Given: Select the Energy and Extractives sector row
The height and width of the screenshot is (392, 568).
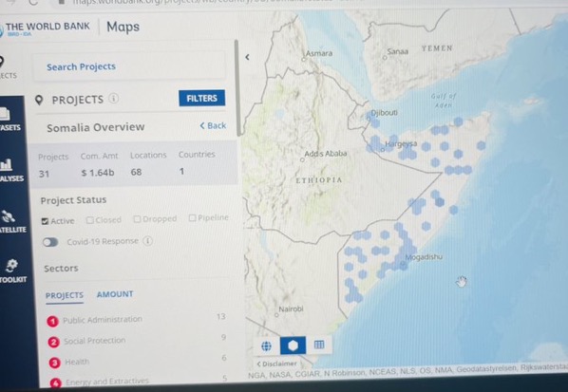Looking at the screenshot, I should click(x=140, y=381).
